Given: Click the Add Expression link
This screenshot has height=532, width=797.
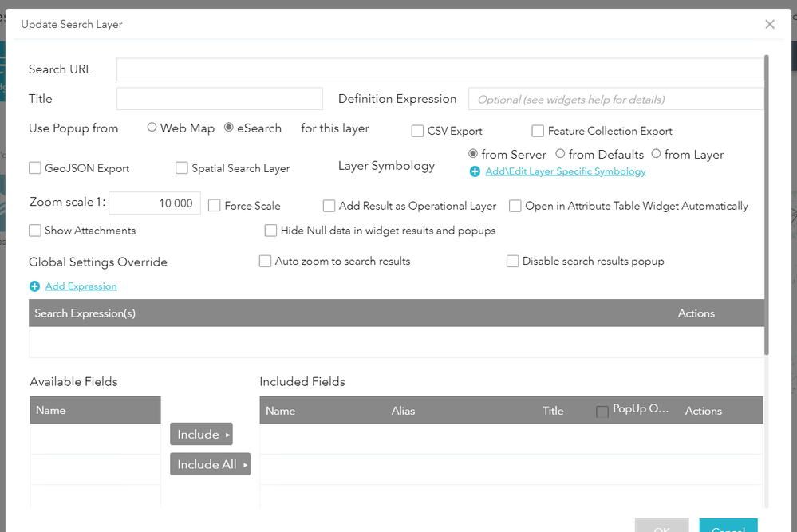Looking at the screenshot, I should [81, 286].
